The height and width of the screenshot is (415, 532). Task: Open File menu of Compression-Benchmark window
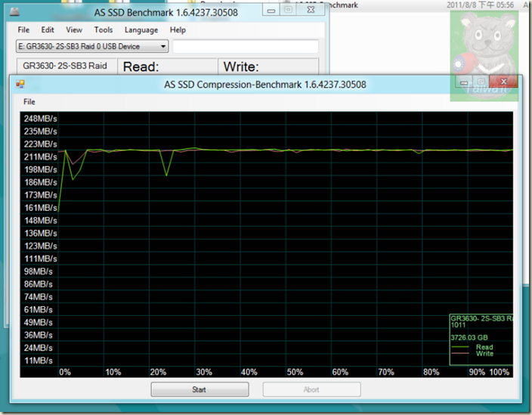[29, 102]
